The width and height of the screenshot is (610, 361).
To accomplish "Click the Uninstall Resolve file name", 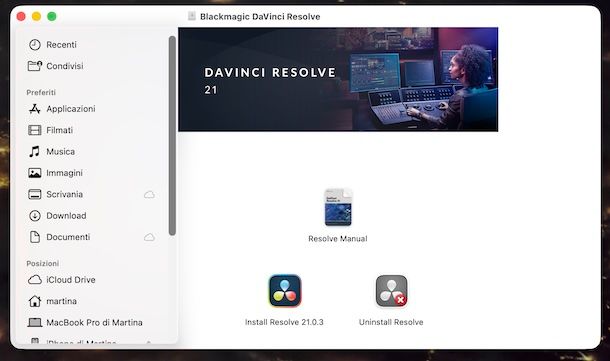I will tap(391, 322).
